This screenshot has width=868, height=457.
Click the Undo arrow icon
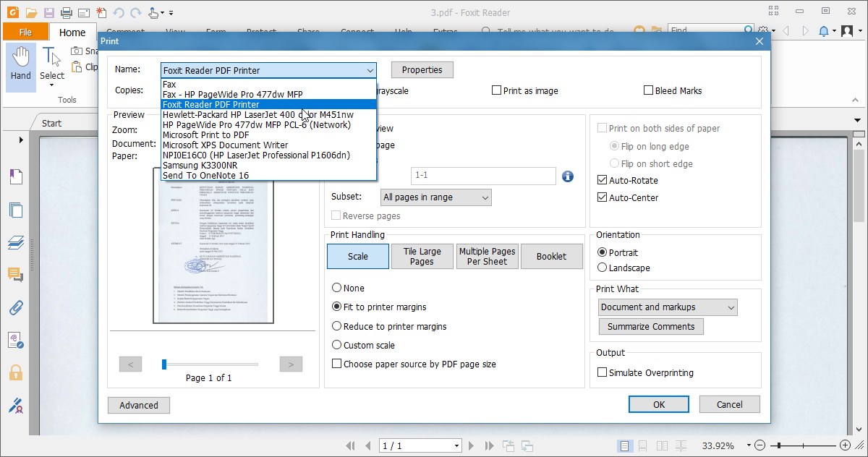[x=119, y=12]
